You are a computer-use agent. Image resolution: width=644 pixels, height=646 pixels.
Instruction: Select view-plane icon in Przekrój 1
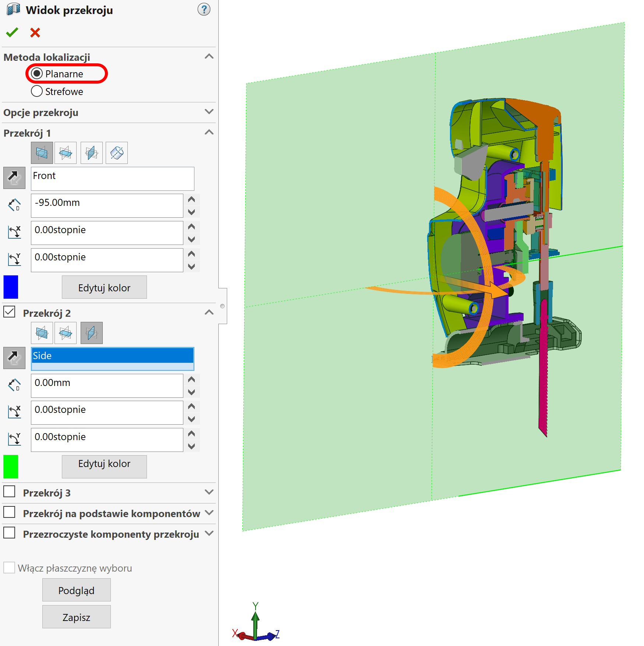click(x=117, y=152)
